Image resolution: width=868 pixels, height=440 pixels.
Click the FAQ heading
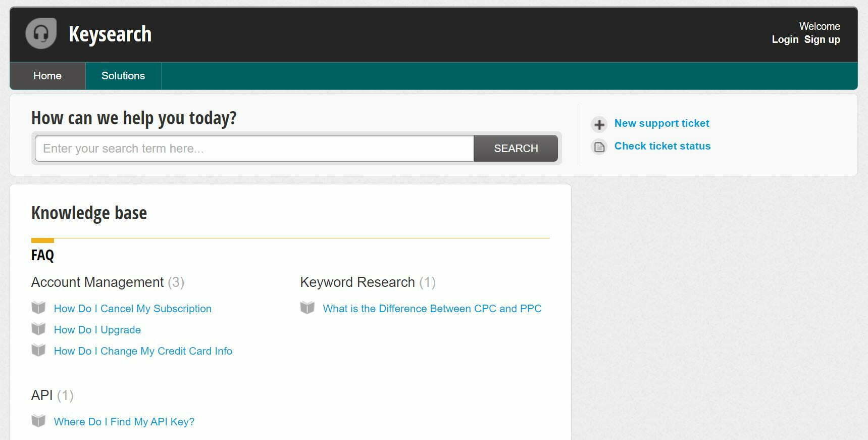[42, 255]
